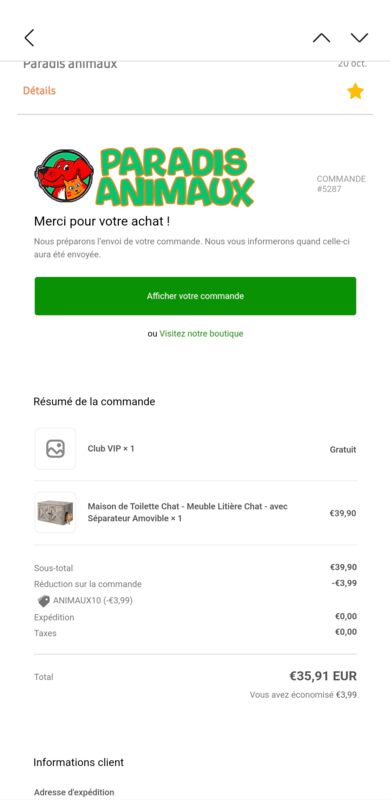390x800 pixels.
Task: Open the cat litter furniture thumbnail
Action: [x=55, y=512]
